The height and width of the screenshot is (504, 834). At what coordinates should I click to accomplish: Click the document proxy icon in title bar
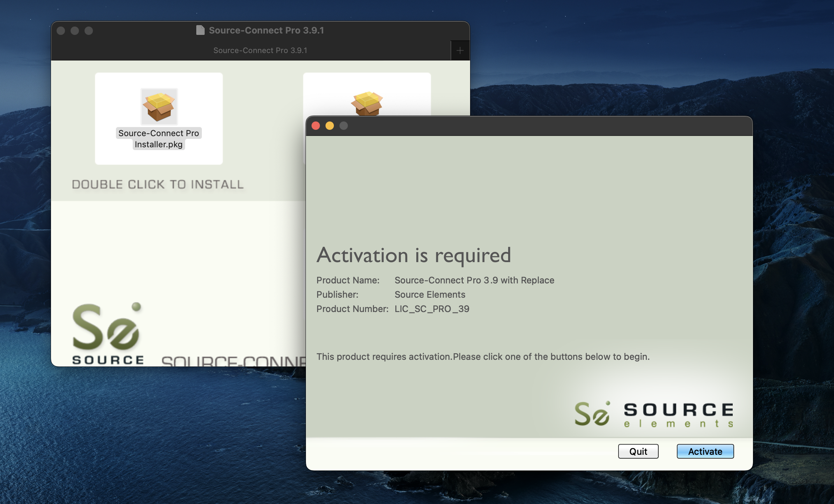[200, 30]
